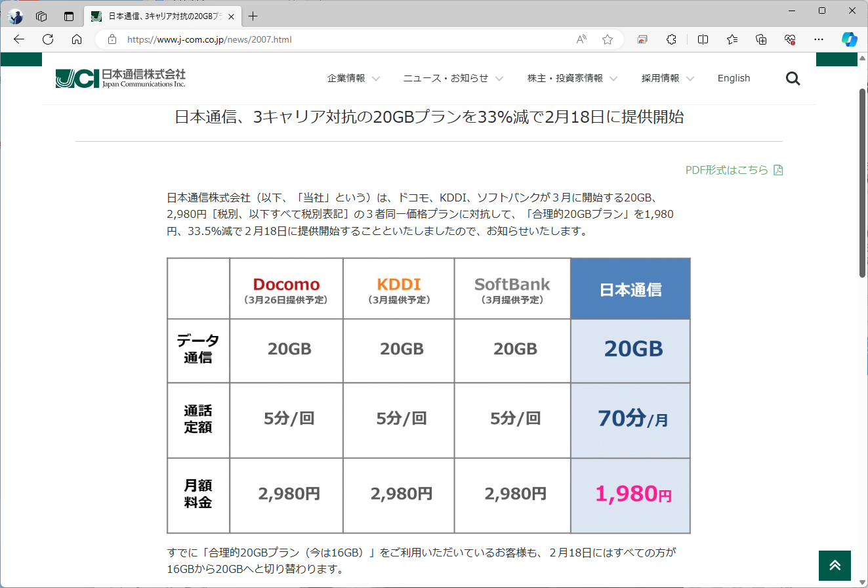Open the site search magnifier icon
Viewport: 868px width, 588px height.
[793, 79]
